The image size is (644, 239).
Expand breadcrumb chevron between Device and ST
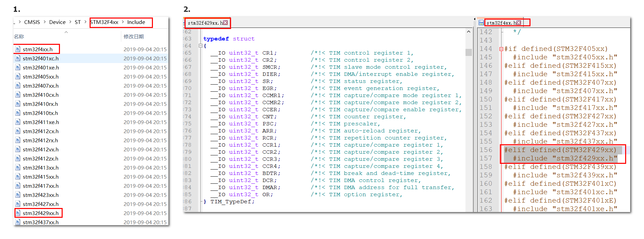pos(70,22)
